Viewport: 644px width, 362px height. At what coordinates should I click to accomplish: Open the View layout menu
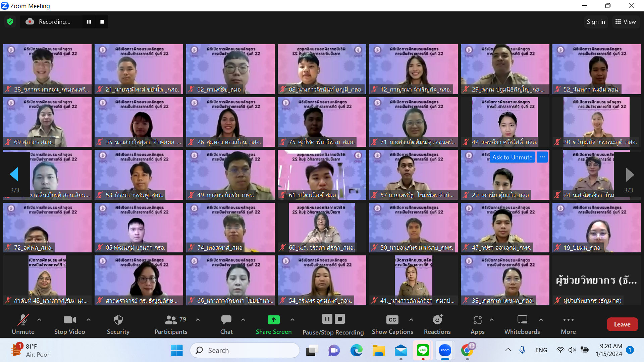pyautogui.click(x=626, y=22)
